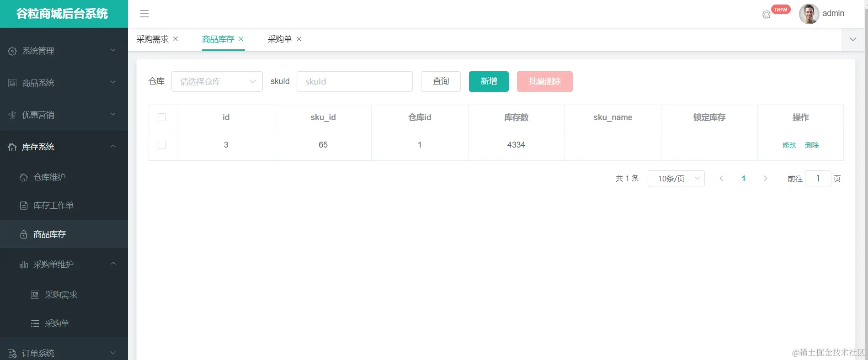
Task: Click the admin avatar picture
Action: 809,14
